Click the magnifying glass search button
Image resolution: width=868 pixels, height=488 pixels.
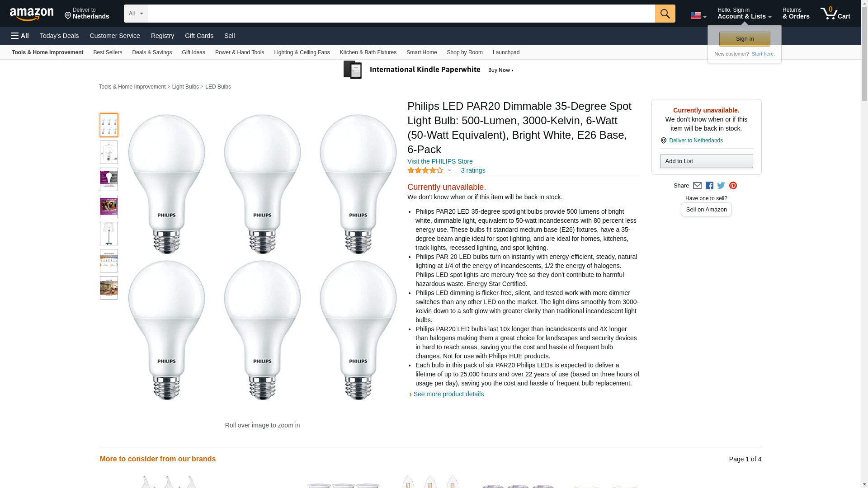tap(665, 14)
